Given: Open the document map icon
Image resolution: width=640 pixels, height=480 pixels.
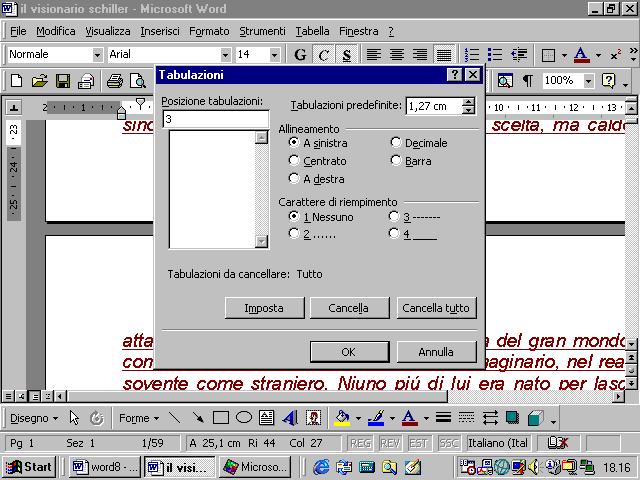Looking at the screenshot, I should tap(505, 81).
